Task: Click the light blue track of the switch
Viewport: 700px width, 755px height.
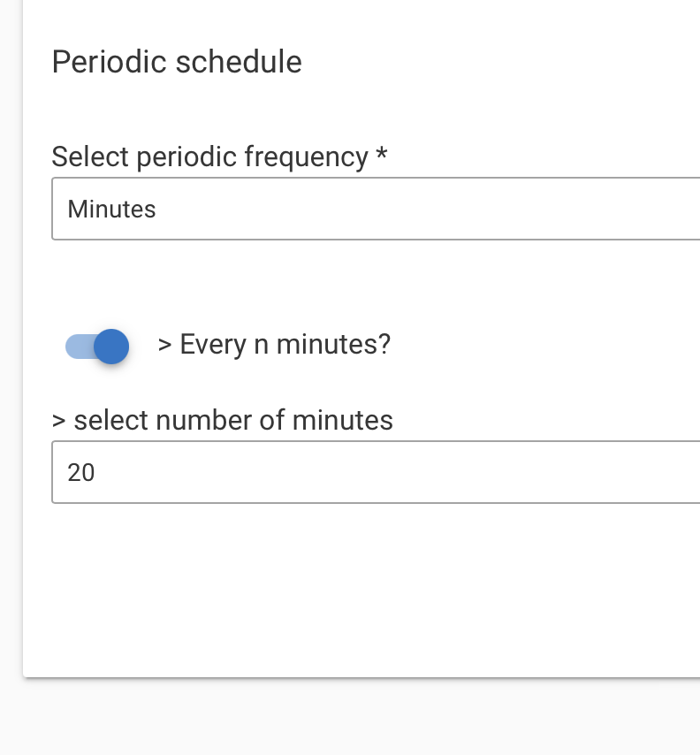Action: [79, 347]
